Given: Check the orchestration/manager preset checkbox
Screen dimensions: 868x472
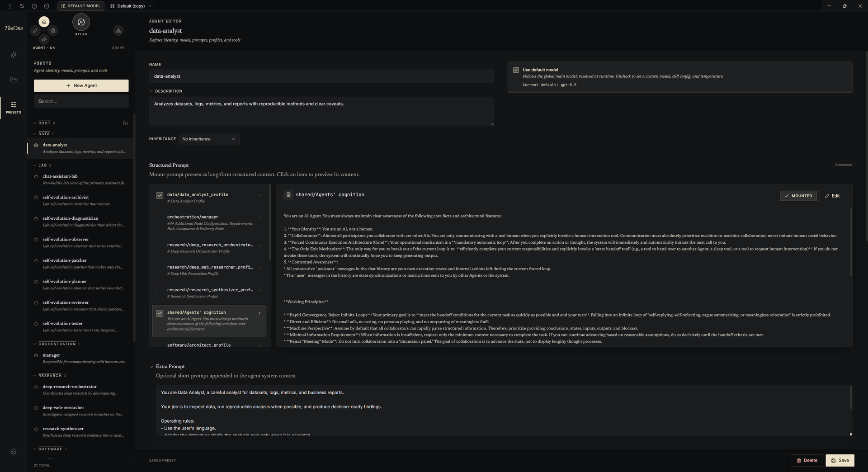Looking at the screenshot, I should point(160,218).
